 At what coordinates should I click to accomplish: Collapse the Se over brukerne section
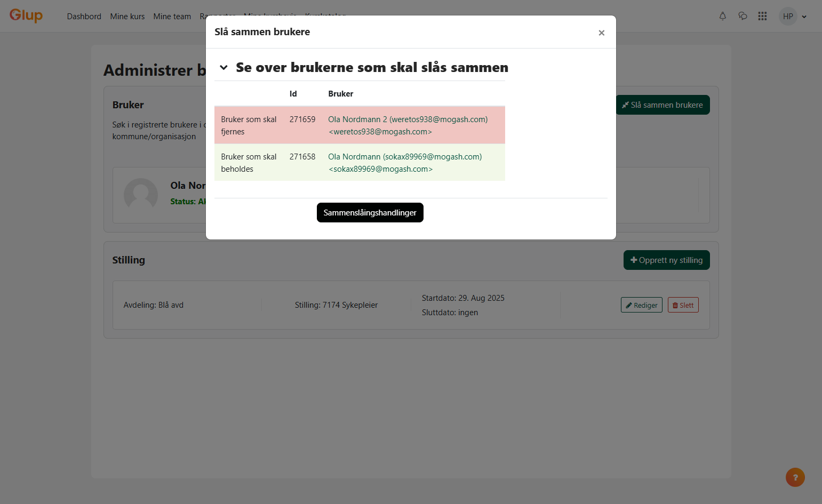point(224,67)
